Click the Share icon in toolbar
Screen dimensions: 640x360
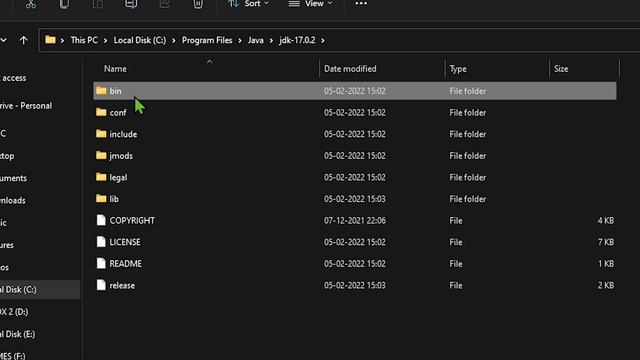pos(164,4)
